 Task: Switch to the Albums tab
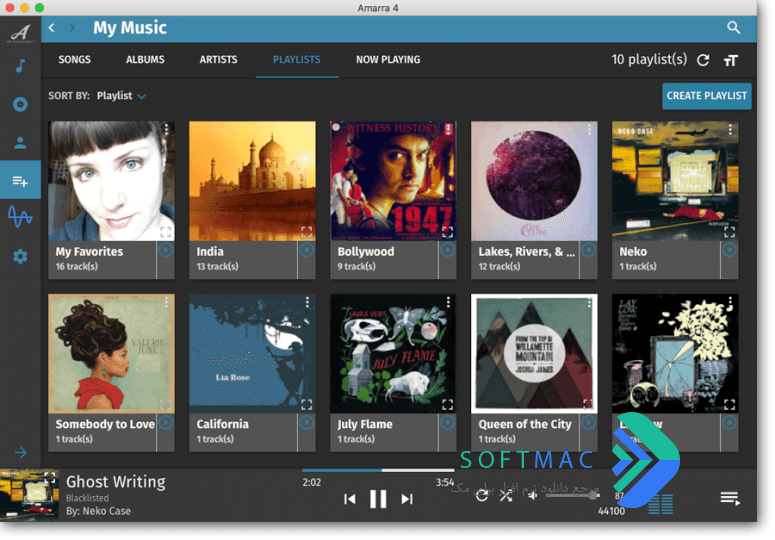(x=145, y=60)
